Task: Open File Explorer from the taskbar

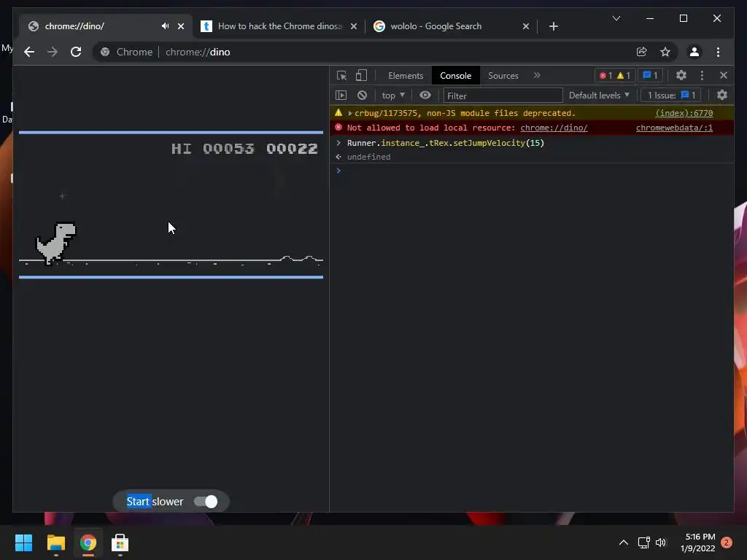Action: tap(55, 542)
